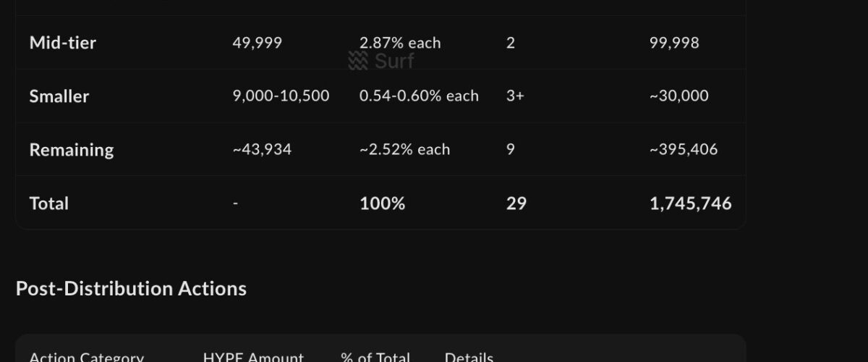Viewport: 868px width, 362px height.
Task: Select the Total row label
Action: pos(49,203)
